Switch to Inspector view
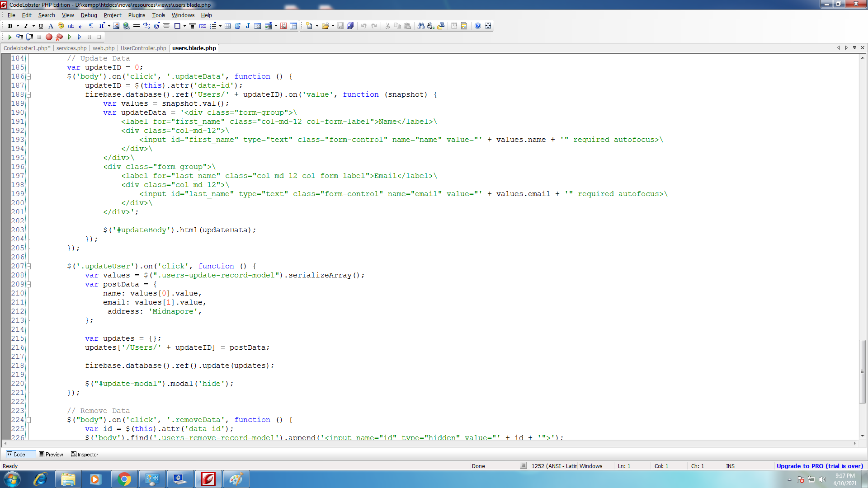868x488 pixels. click(85, 455)
